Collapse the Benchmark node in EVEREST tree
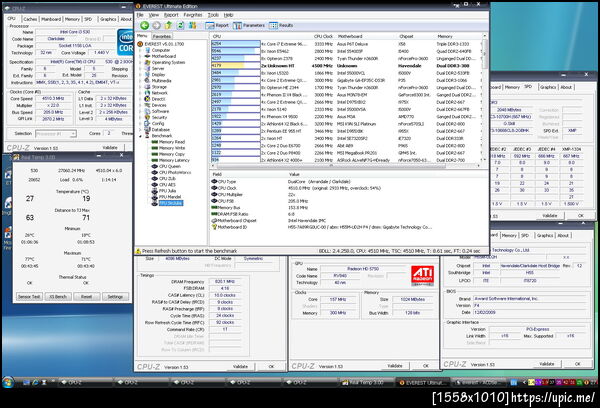 [140, 136]
